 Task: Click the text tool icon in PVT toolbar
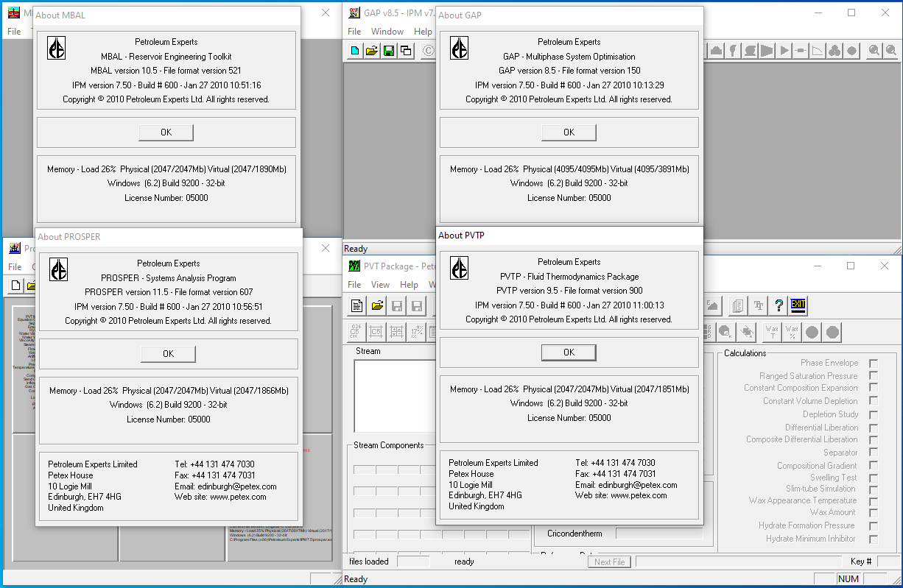pos(758,305)
